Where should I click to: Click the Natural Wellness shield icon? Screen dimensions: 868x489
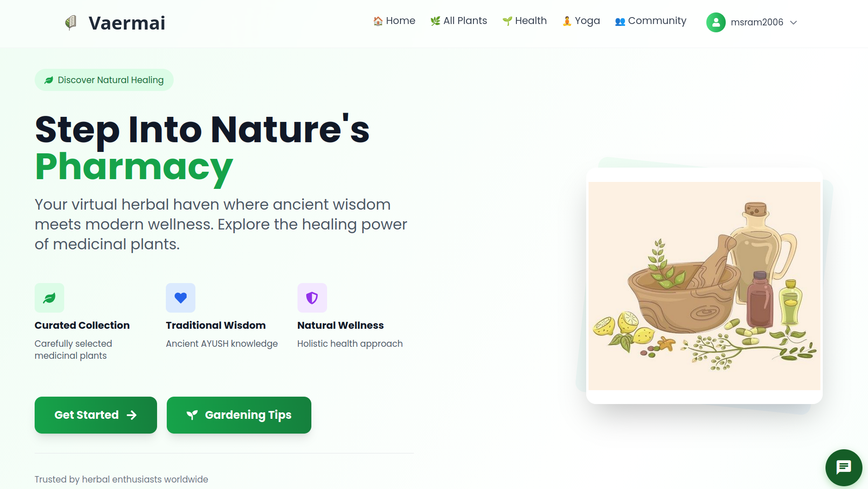pyautogui.click(x=312, y=298)
